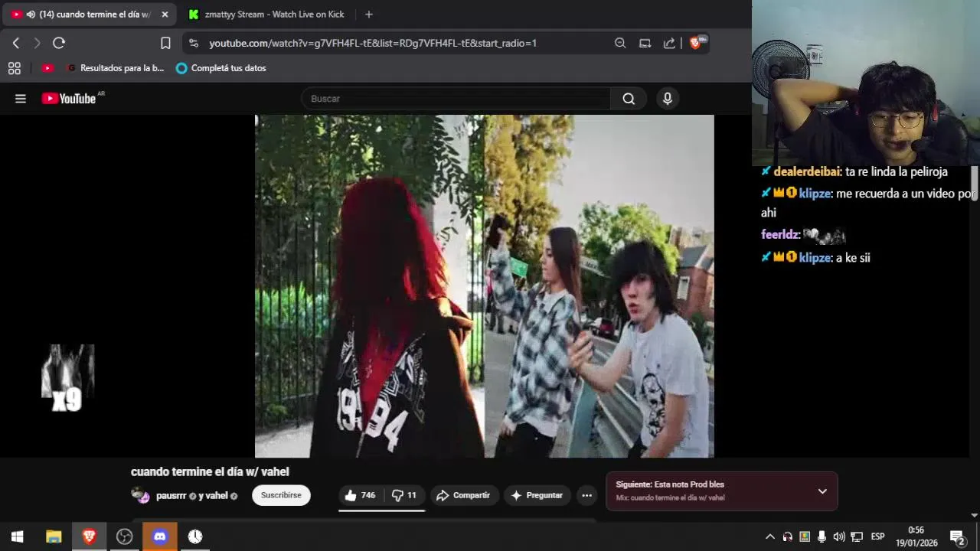Screen dimensions: 980x551
Task: Focus the Buscar search field
Action: (456, 98)
